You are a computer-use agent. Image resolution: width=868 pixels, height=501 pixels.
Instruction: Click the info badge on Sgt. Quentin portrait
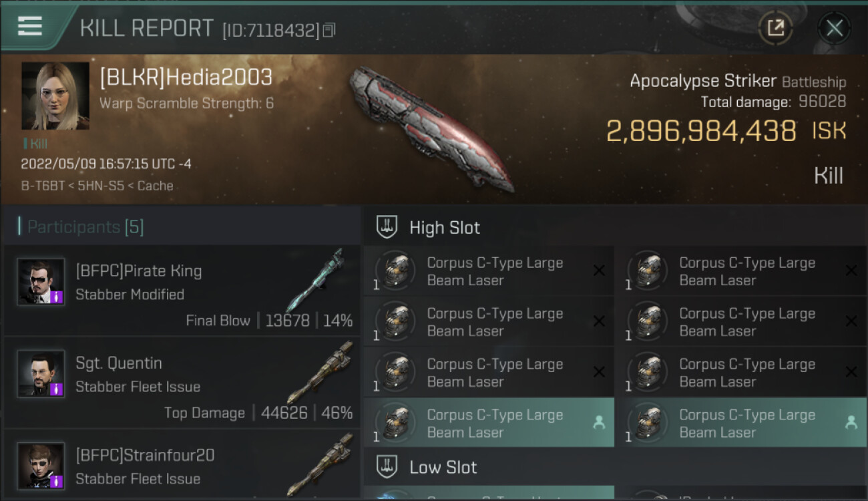(57, 389)
